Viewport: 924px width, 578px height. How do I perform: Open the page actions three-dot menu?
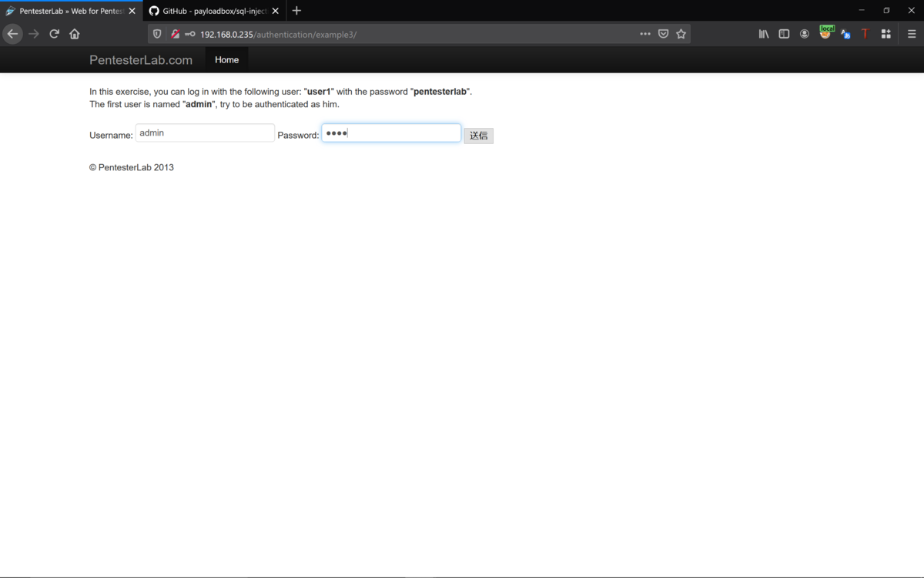[645, 34]
